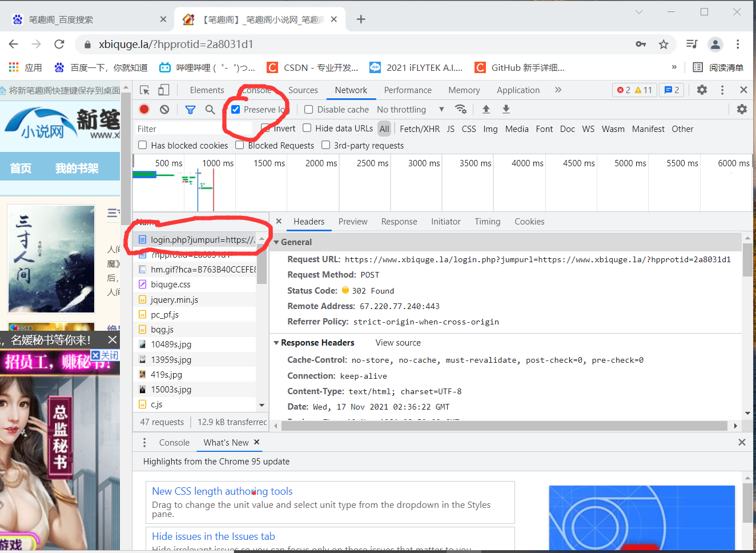Close the advertisement banner X
756x553 pixels.
[x=112, y=340]
